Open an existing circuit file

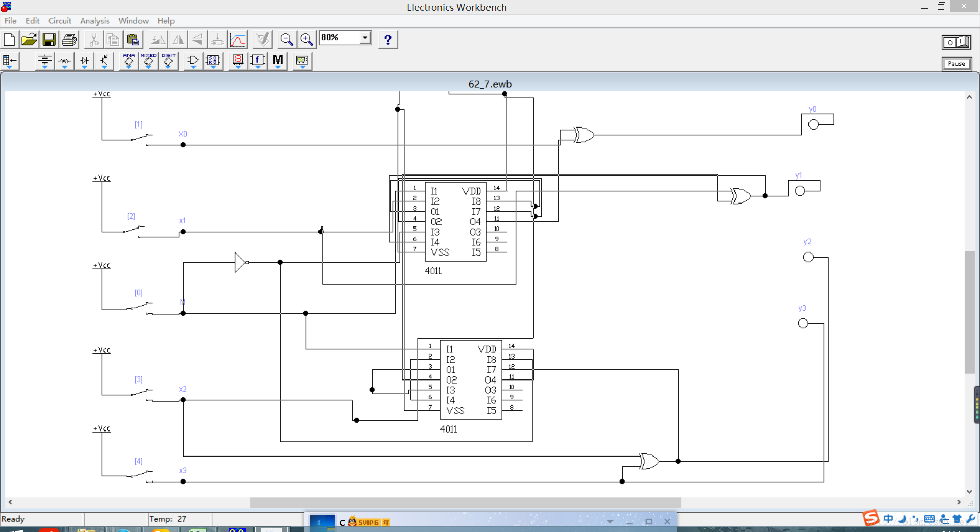click(29, 39)
